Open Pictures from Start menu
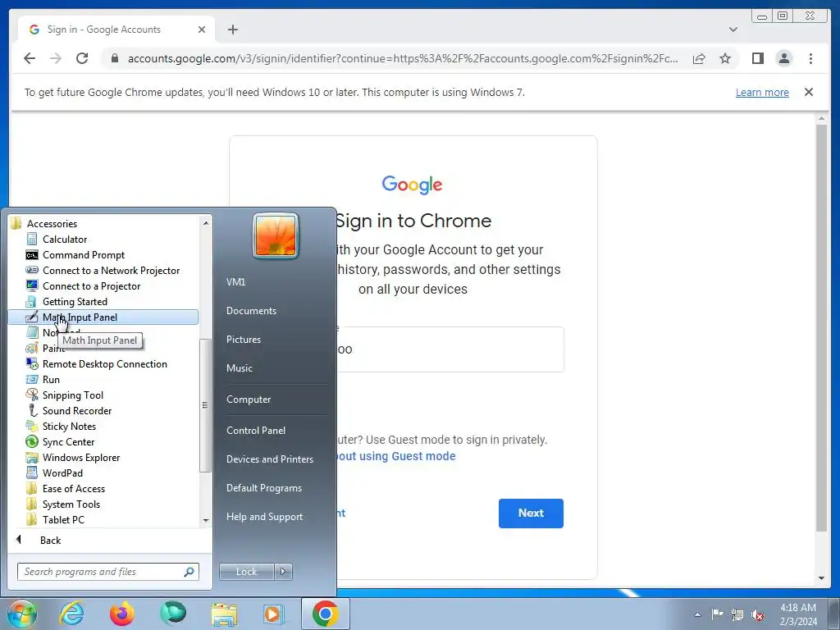This screenshot has width=840, height=630. point(243,339)
